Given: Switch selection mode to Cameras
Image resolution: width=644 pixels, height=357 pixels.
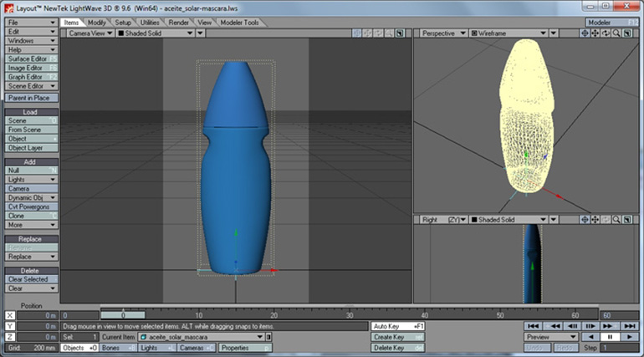Looking at the screenshot, I should tap(196, 348).
